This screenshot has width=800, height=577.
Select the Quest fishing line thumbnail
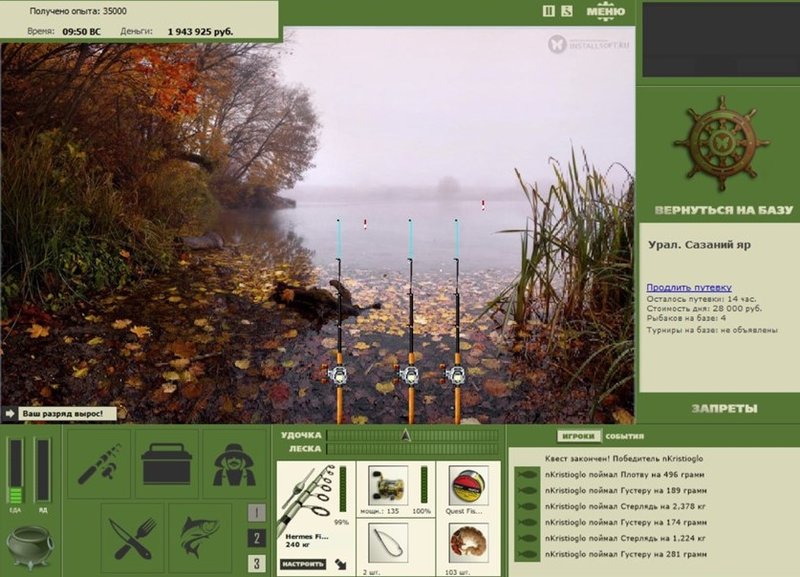(468, 486)
